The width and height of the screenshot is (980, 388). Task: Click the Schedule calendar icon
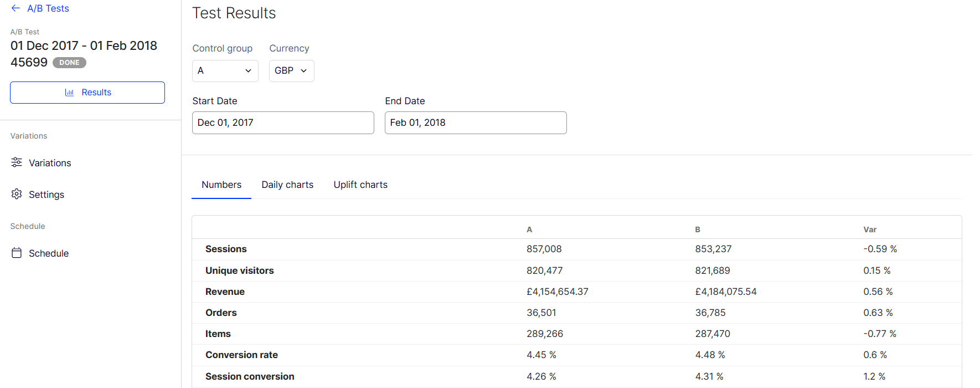coord(17,253)
